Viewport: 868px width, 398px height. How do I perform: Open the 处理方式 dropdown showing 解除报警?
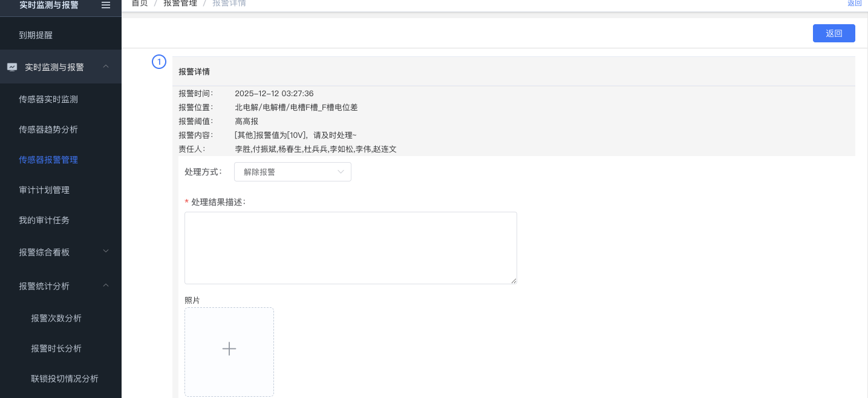coord(292,172)
